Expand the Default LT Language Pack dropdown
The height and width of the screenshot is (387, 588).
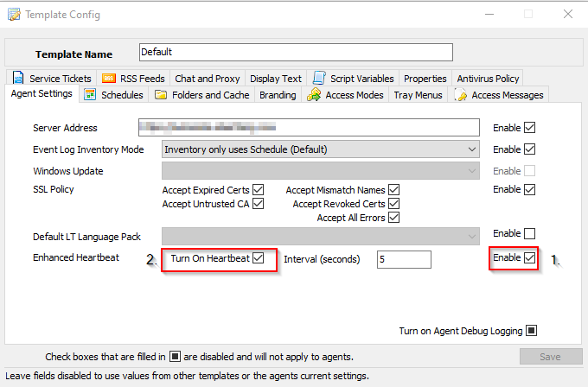click(x=471, y=236)
